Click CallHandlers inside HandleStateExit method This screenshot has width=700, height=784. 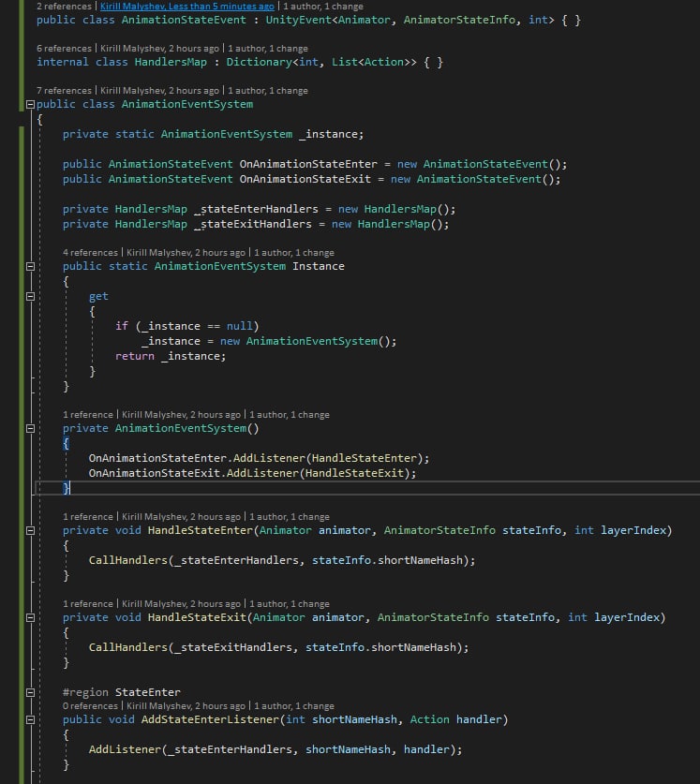[x=128, y=647]
